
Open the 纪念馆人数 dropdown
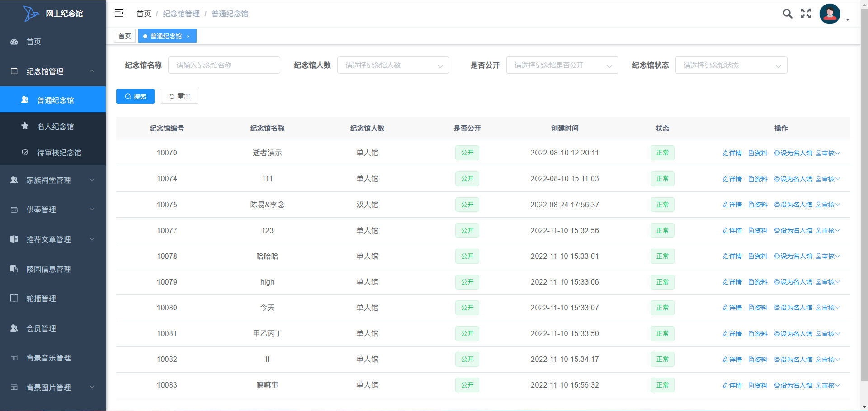coord(393,65)
